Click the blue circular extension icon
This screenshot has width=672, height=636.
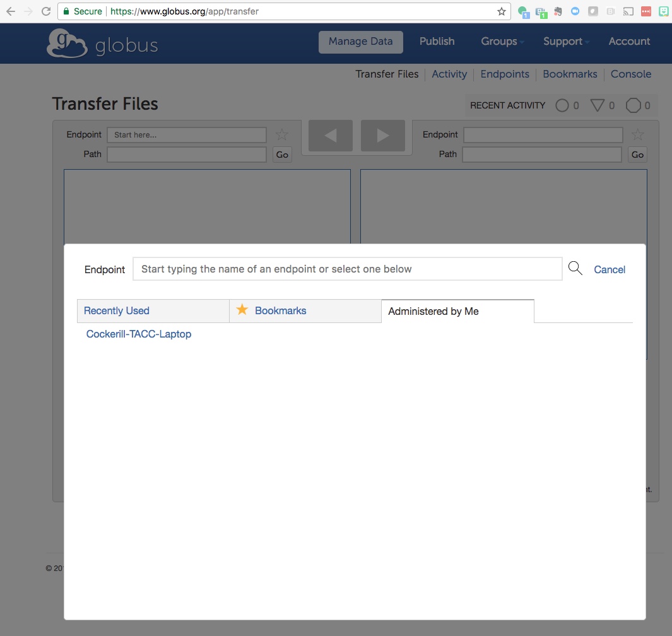tap(575, 11)
